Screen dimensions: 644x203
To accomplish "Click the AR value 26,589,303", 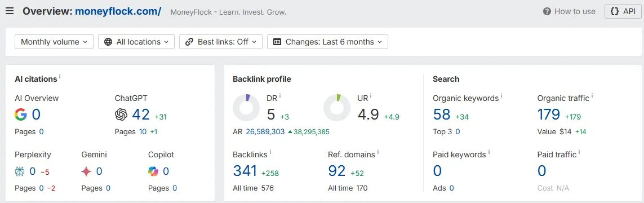I will coord(265,132).
